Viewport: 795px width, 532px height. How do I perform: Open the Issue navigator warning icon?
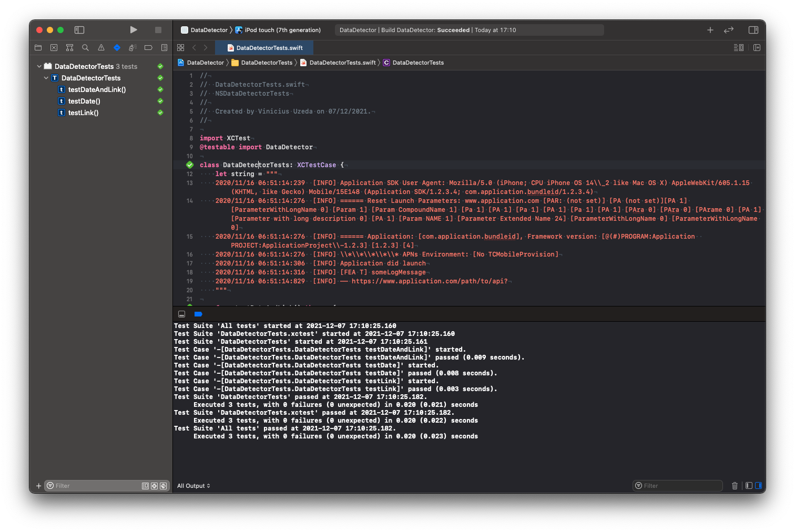click(x=101, y=48)
